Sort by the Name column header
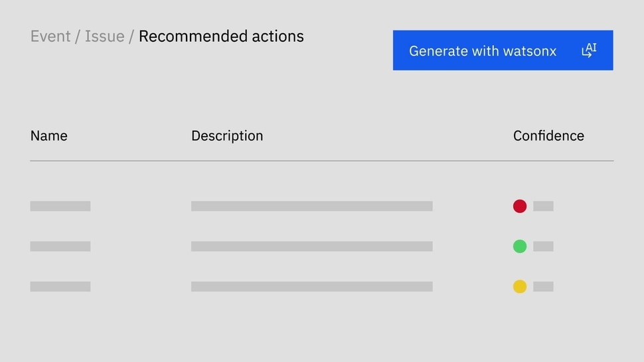Viewport: 644px width, 362px height. (x=49, y=136)
